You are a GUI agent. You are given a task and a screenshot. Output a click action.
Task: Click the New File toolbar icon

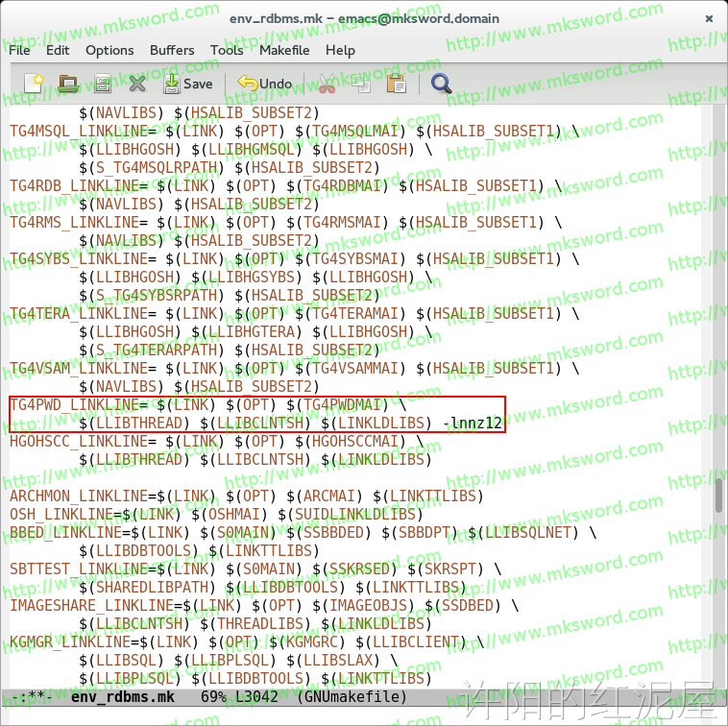(x=35, y=84)
